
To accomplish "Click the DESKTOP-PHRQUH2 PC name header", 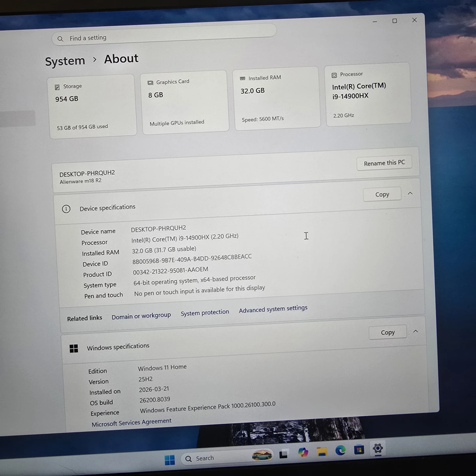I will pos(87,173).
